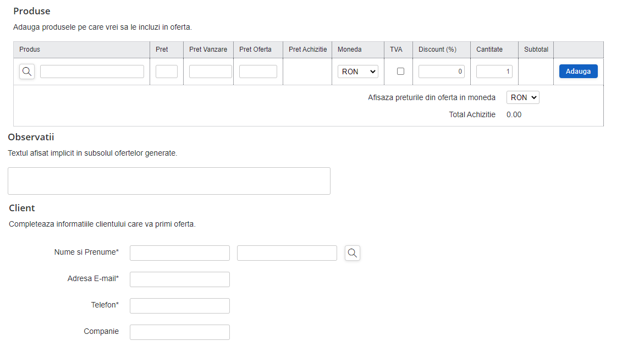This screenshot has width=644, height=346.
Task: Open the Moneda currency dropdown in product row
Action: [357, 72]
